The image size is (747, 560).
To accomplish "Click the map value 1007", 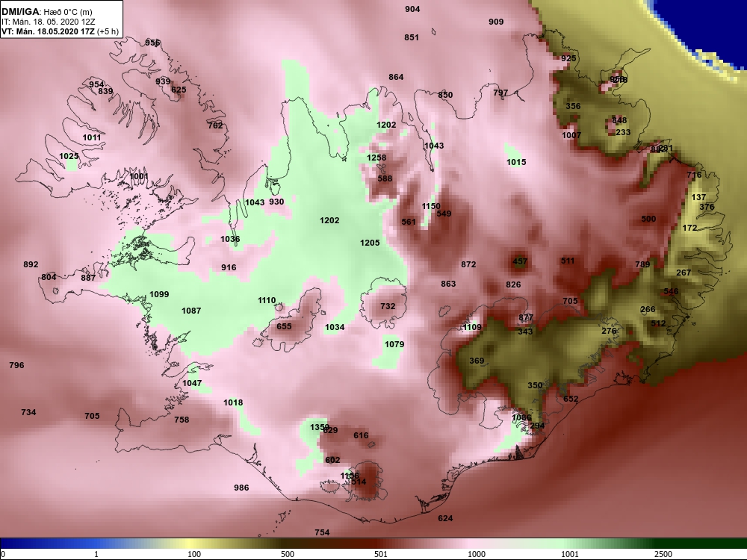I will (571, 134).
